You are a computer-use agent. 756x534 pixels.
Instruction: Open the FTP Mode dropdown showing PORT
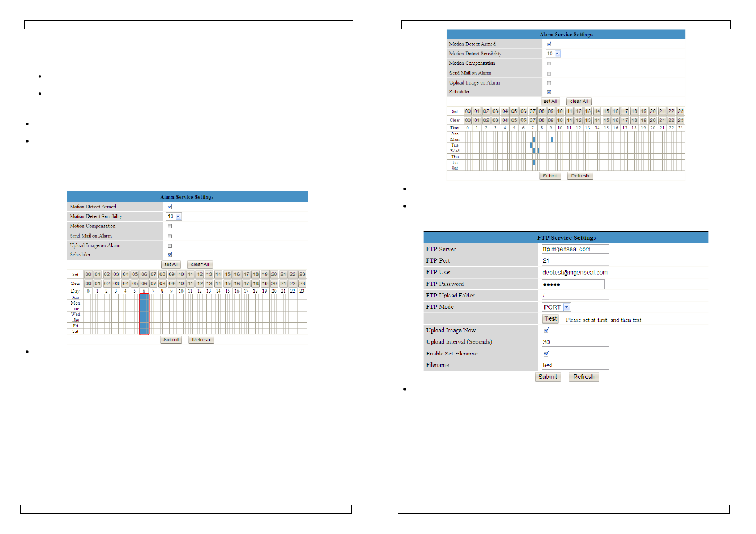click(x=556, y=307)
